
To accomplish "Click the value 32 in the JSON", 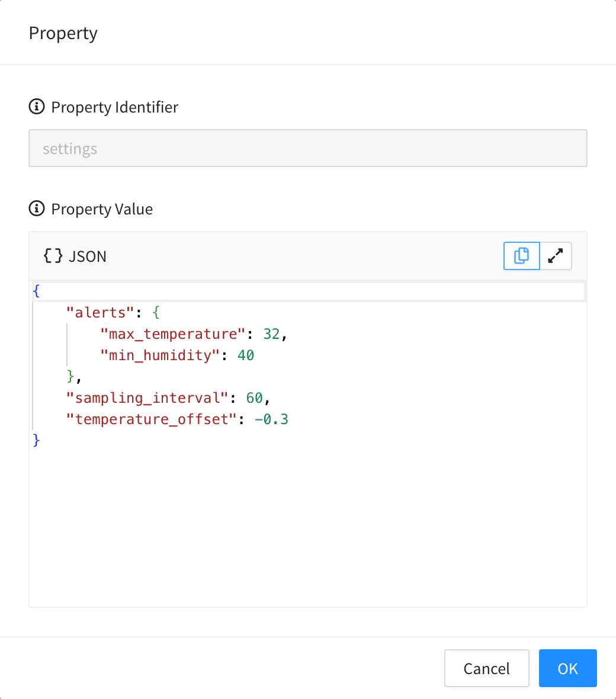I will tap(271, 334).
